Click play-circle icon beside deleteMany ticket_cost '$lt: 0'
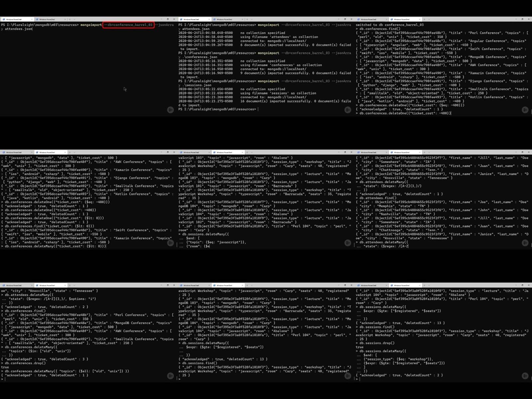 (170, 243)
